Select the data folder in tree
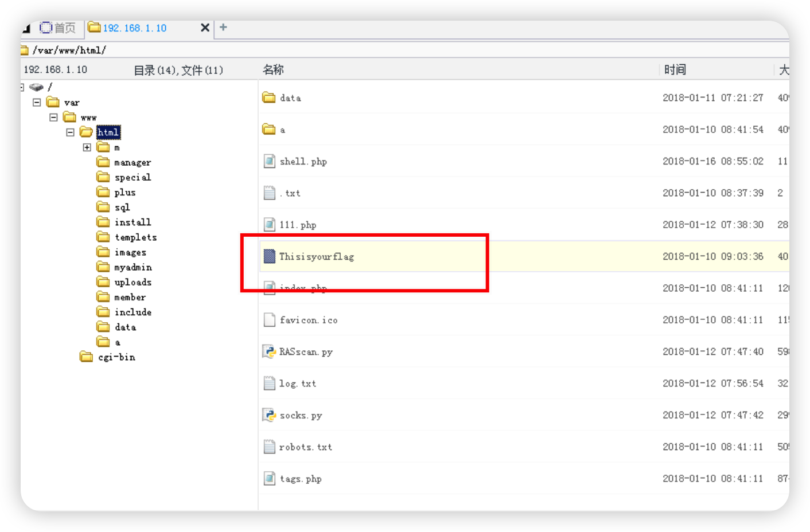Viewport: 810px width, 532px height. [x=125, y=327]
